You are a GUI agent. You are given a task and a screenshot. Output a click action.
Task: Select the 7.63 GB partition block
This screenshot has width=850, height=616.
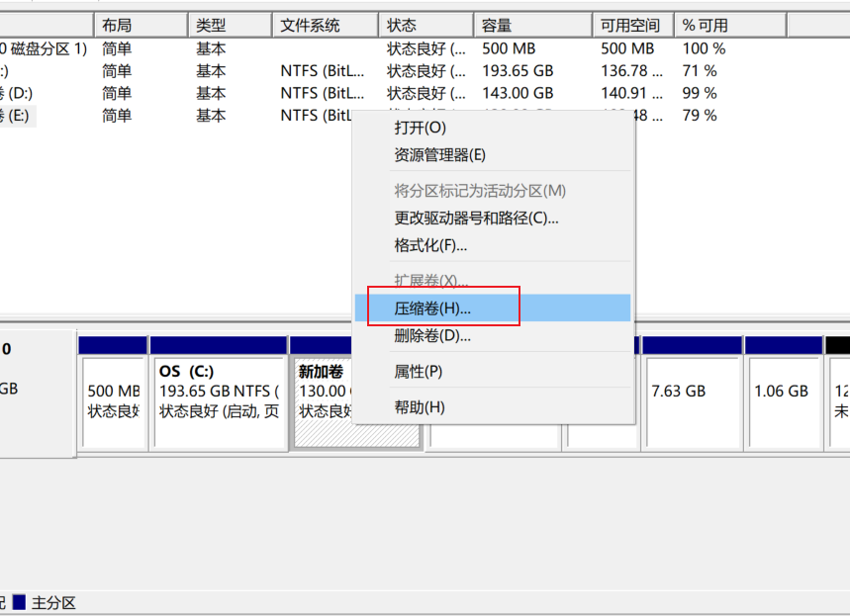click(x=692, y=401)
